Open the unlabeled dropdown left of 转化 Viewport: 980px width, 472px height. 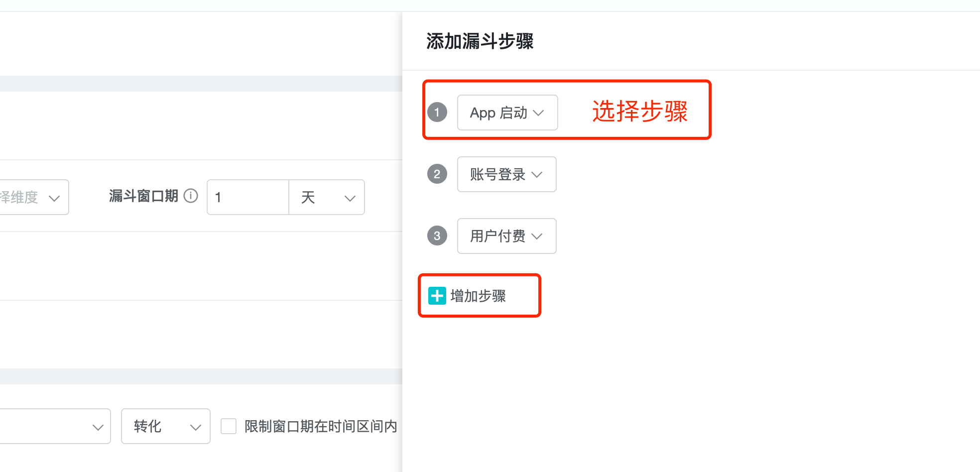[55, 426]
